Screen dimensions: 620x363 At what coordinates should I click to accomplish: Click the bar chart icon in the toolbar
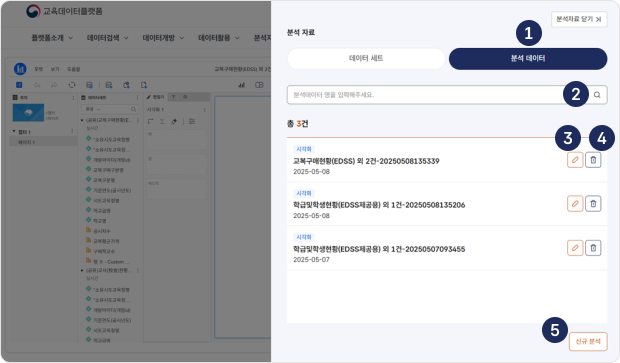click(x=242, y=85)
